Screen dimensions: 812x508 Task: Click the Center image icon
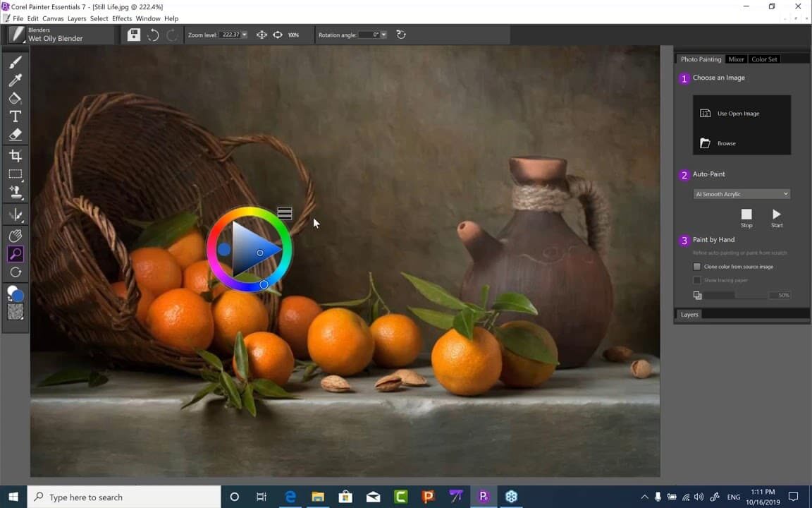pos(278,35)
